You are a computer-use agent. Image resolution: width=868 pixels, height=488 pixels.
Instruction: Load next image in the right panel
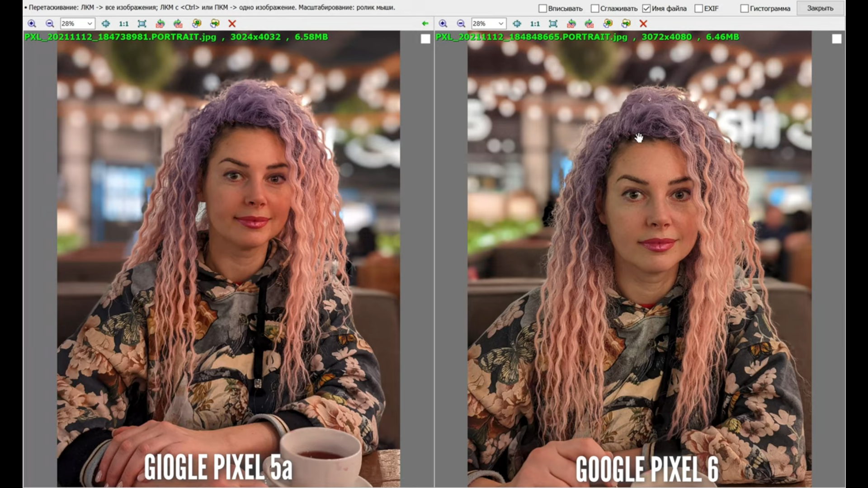point(626,23)
